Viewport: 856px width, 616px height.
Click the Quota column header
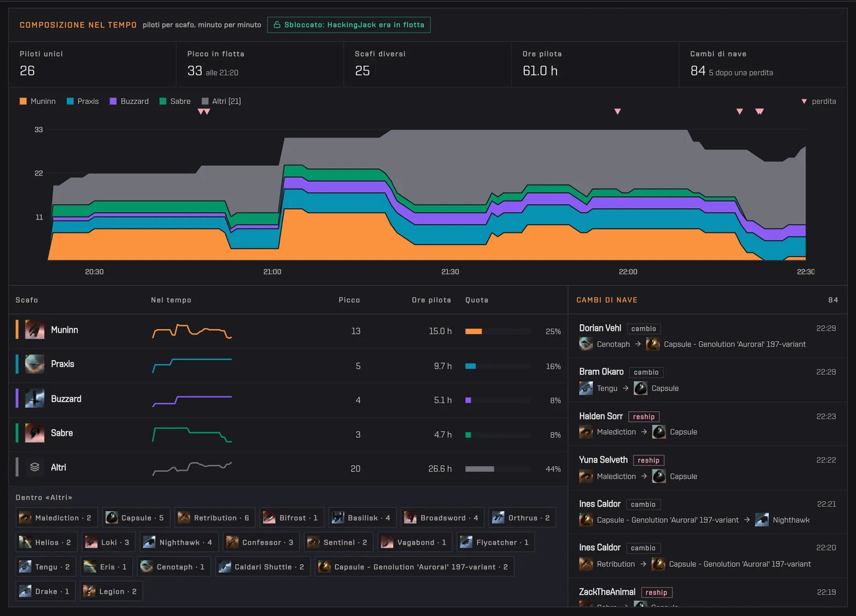477,300
